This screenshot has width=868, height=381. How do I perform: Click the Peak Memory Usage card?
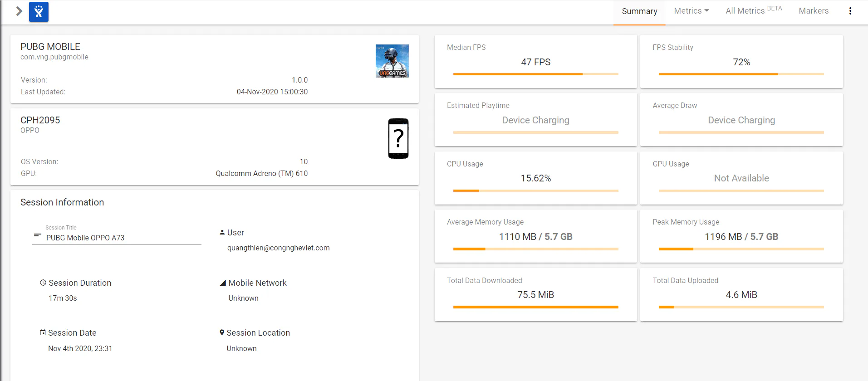pos(741,236)
